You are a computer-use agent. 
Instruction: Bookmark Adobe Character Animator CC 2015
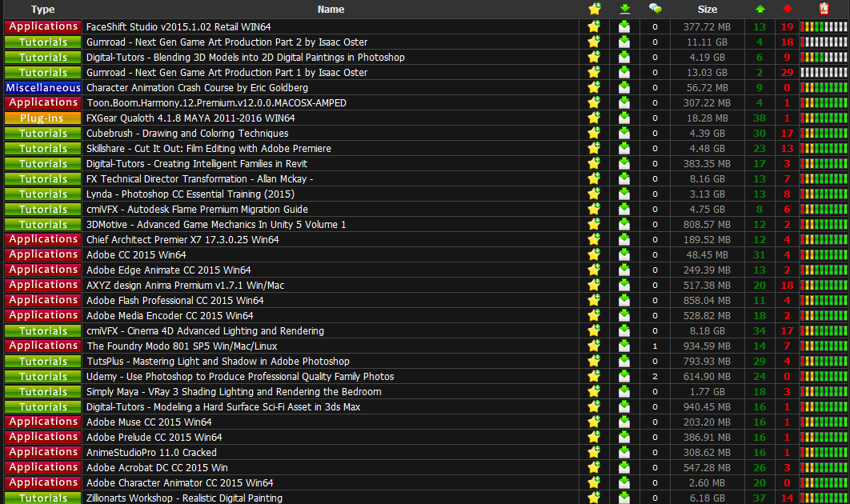click(x=594, y=482)
